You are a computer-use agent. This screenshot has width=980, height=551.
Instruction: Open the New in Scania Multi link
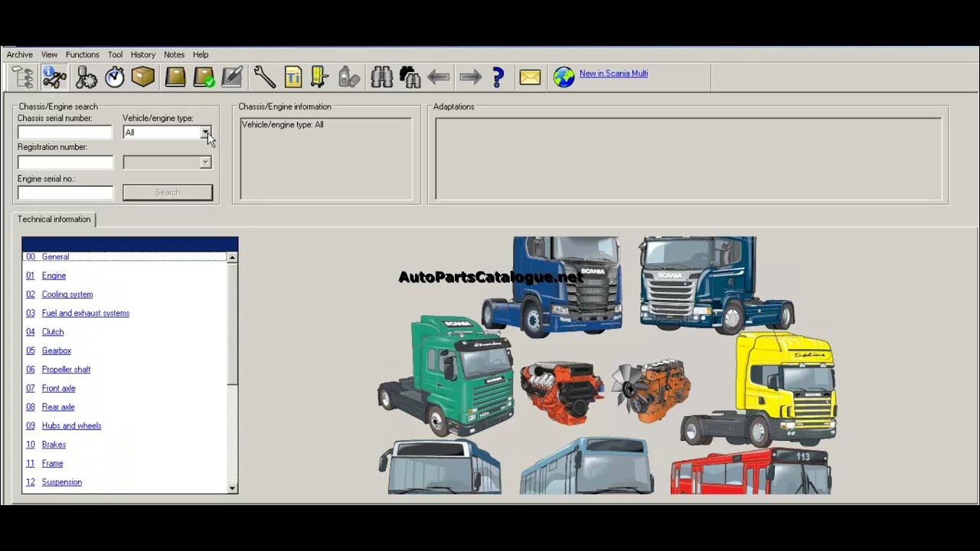tap(613, 73)
